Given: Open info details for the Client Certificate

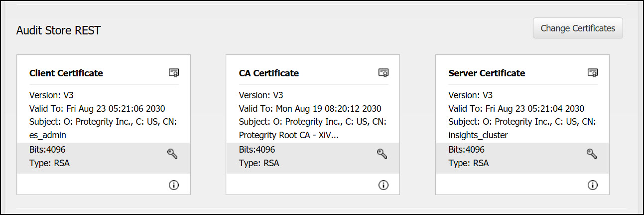Looking at the screenshot, I should pyautogui.click(x=174, y=185).
